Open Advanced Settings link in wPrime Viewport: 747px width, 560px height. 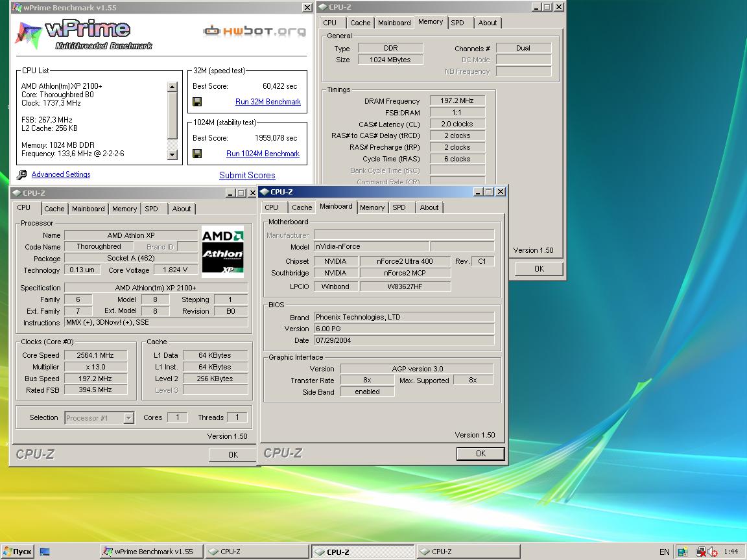61,174
